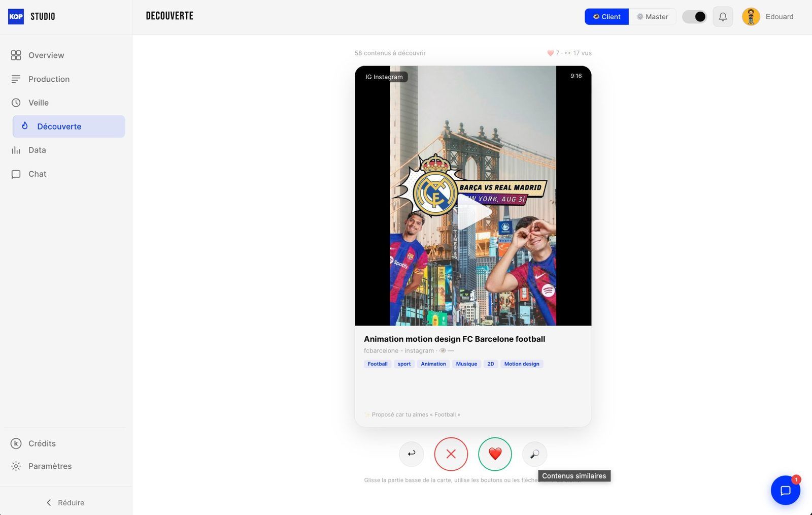Click the Overview grid icon
Viewport: 812px width, 515px height.
16,55
